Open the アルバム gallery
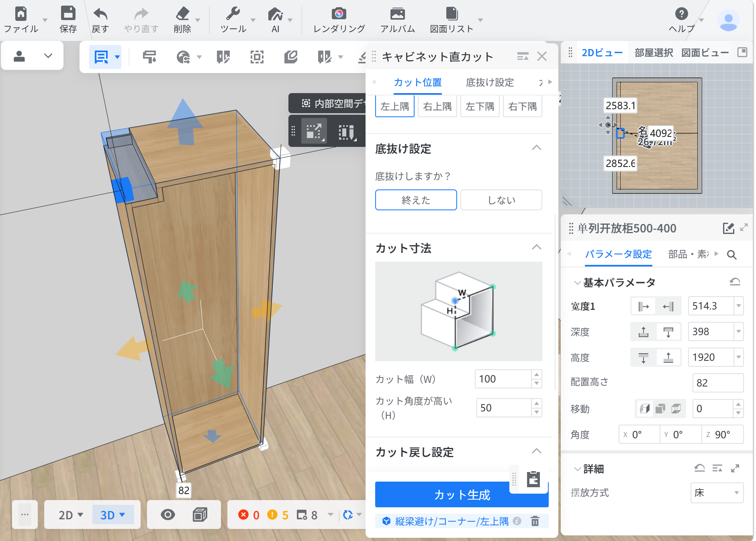The height and width of the screenshot is (541, 756). [397, 14]
